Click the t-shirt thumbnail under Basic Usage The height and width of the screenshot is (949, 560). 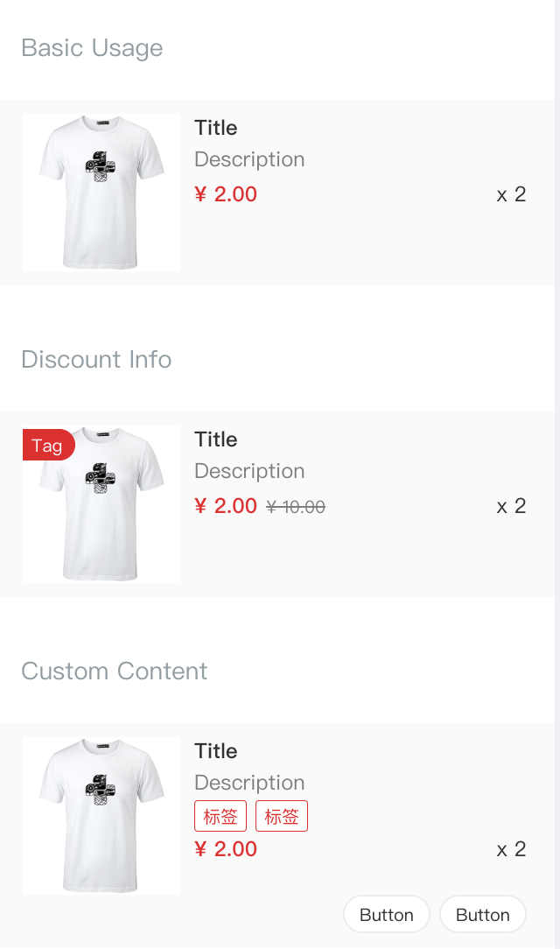tap(101, 193)
